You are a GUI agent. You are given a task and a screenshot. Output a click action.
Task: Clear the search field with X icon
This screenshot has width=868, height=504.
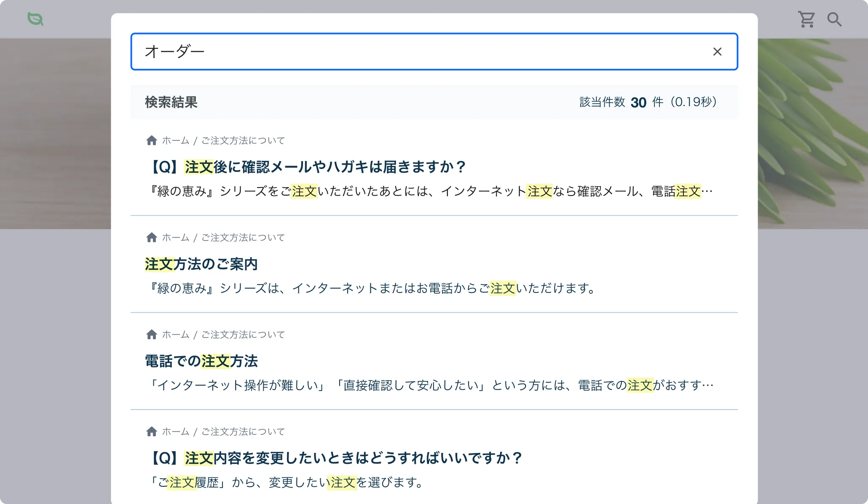coord(717,51)
